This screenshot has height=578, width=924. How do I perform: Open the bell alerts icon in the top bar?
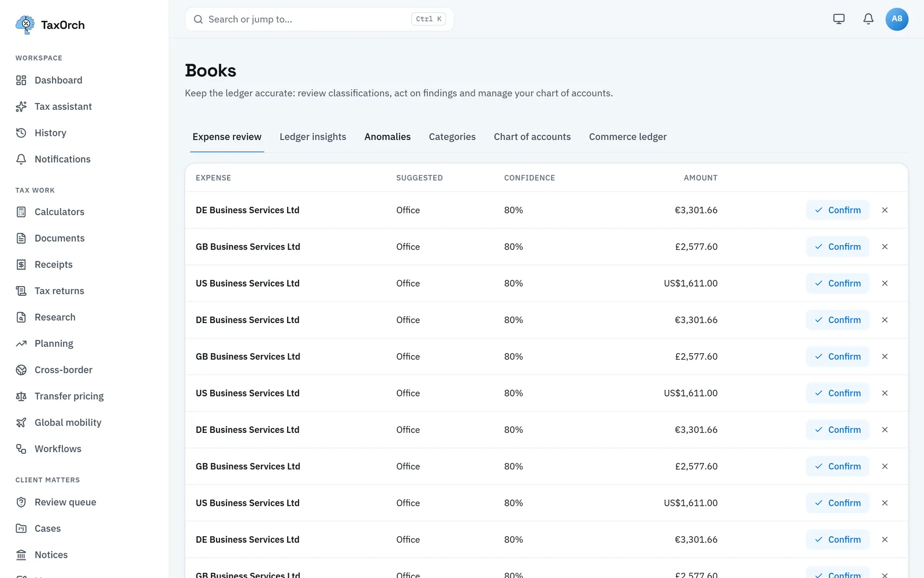pos(869,19)
